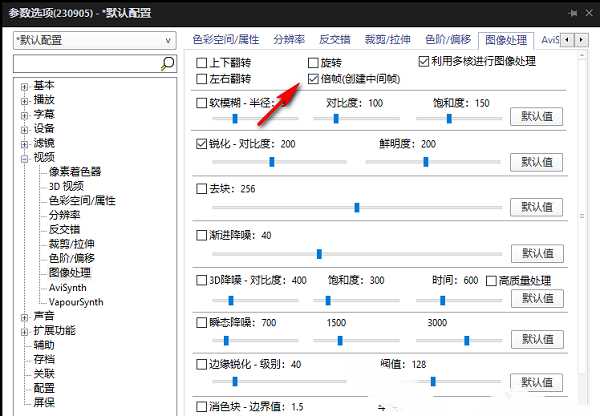Disable the 锐化 checkbox
Viewport: 600px width, 416px height.
tap(201, 144)
